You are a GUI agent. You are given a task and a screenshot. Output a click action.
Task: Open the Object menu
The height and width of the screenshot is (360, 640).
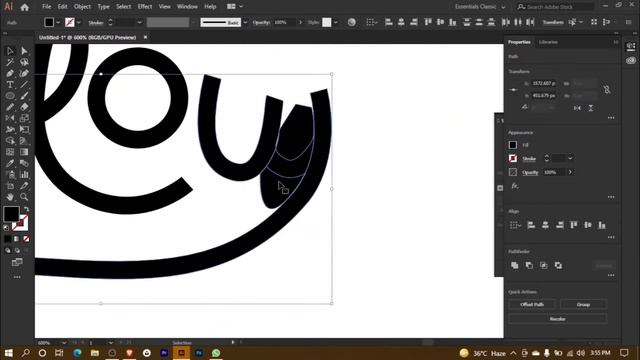(82, 7)
